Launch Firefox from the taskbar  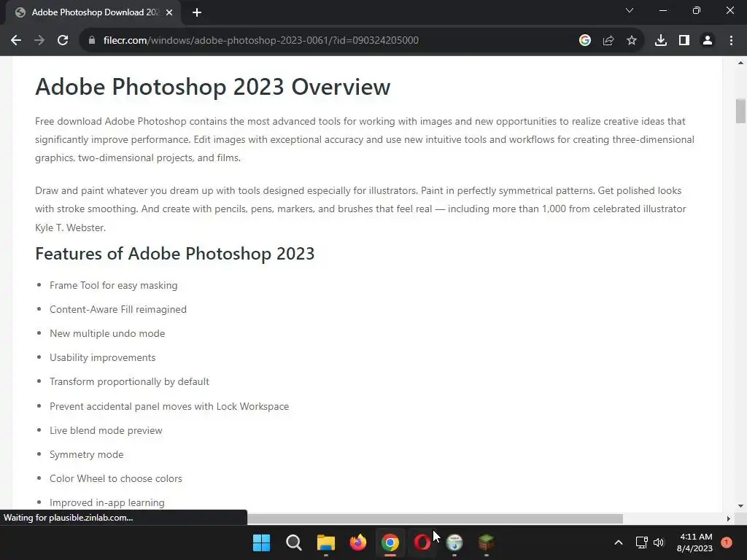357,542
